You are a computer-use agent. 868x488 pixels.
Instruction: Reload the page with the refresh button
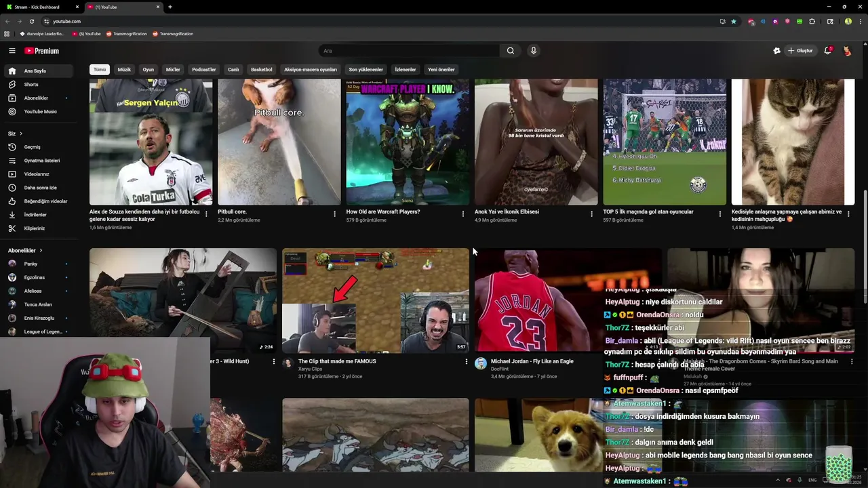(x=31, y=21)
